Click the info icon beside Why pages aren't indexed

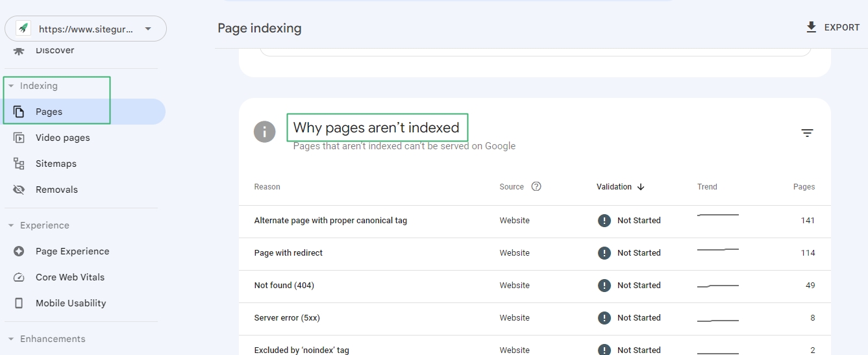[x=265, y=132]
